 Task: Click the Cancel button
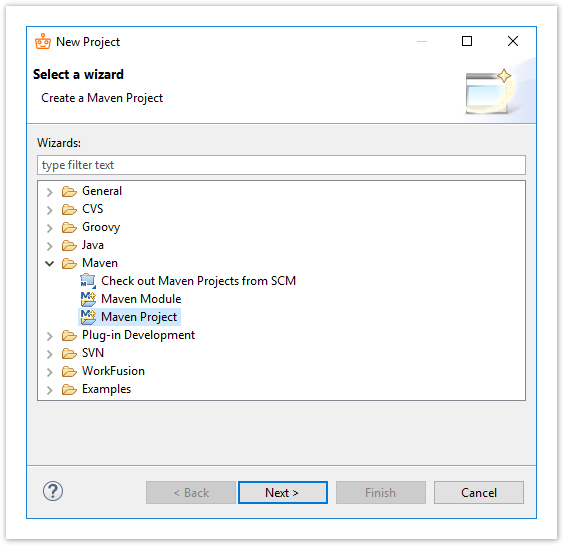(479, 493)
